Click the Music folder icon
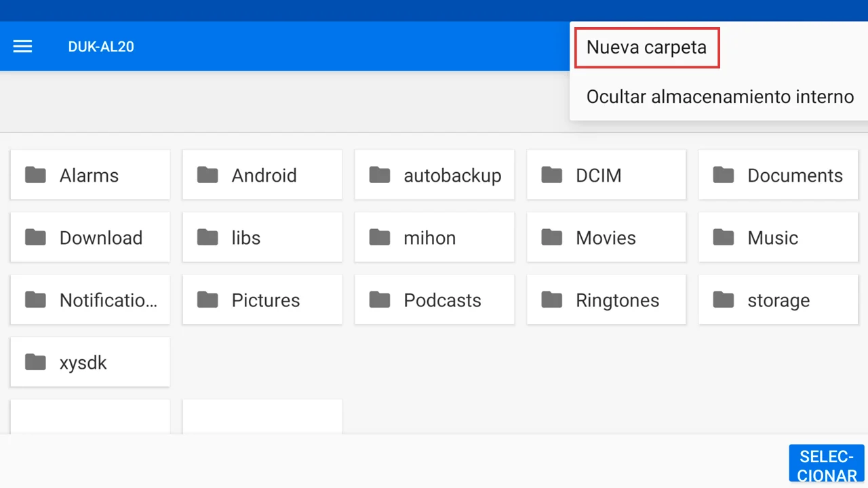This screenshot has height=488, width=868. pos(724,238)
